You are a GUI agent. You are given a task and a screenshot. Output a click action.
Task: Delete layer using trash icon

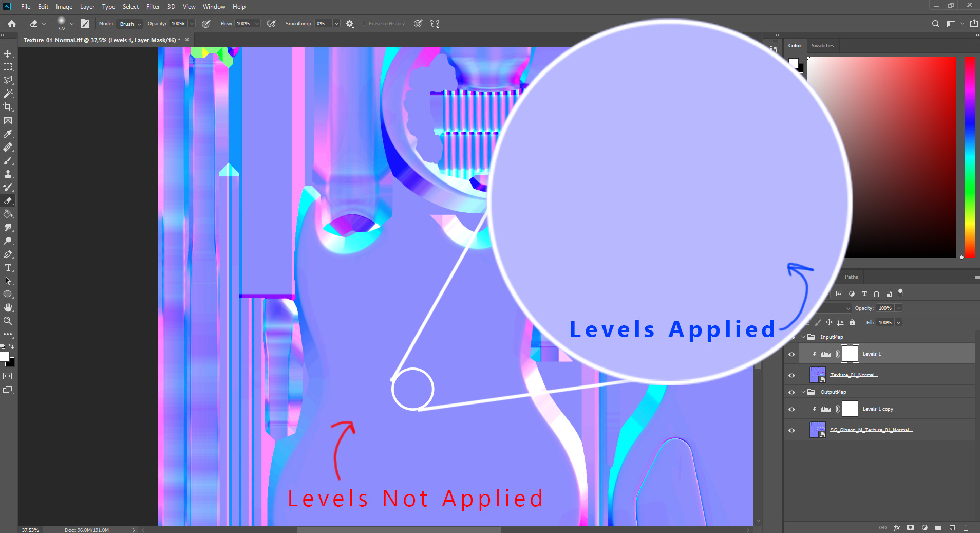(966, 528)
